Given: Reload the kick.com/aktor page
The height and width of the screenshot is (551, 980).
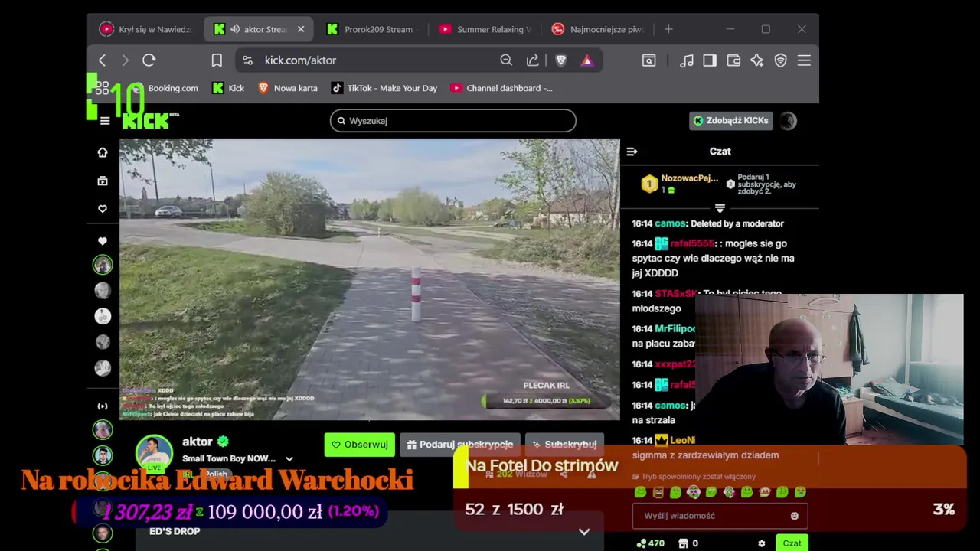Looking at the screenshot, I should click(x=149, y=60).
